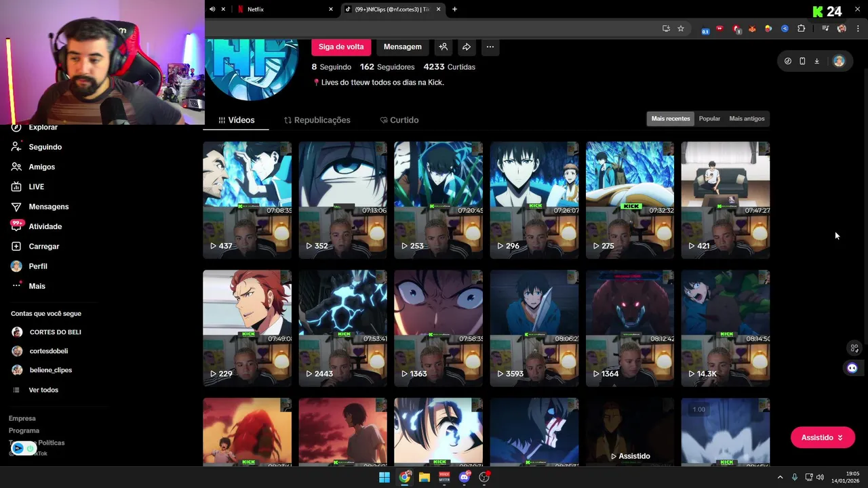
Task: Share the profile with the arrow icon
Action: point(467,47)
